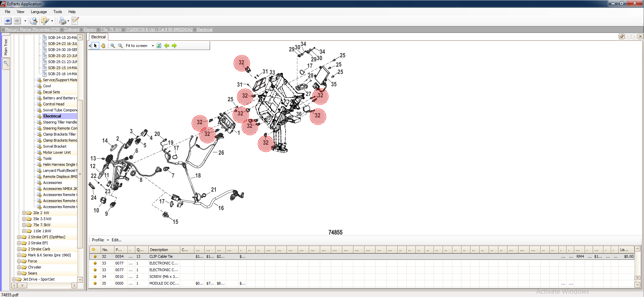Activate the hand pan tool
The width and height of the screenshot is (644, 297).
click(103, 46)
